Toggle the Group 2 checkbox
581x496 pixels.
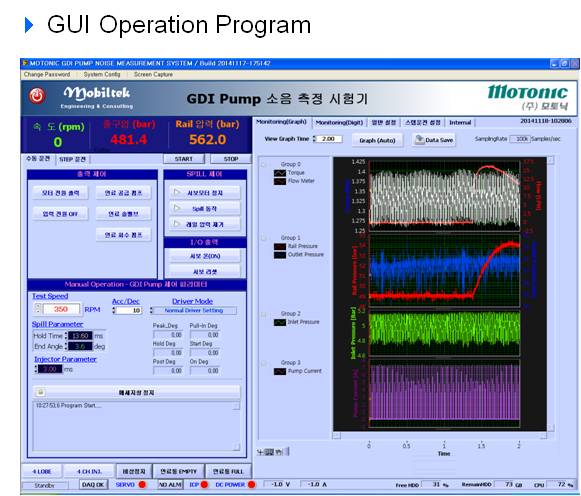tap(263, 314)
